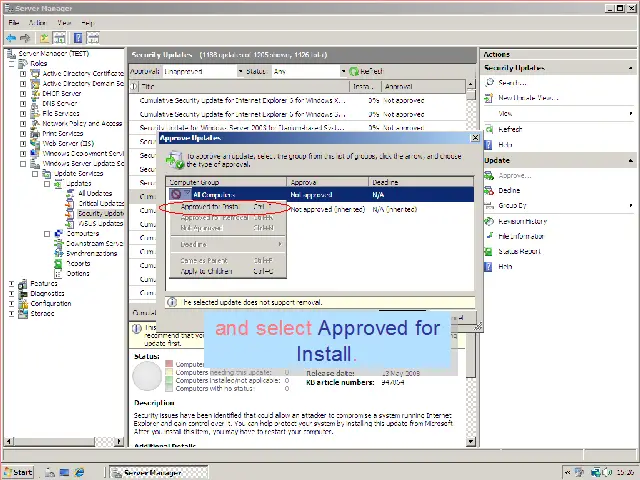Click the DHCP Server role icon
The image size is (640, 480).
(x=36, y=93)
